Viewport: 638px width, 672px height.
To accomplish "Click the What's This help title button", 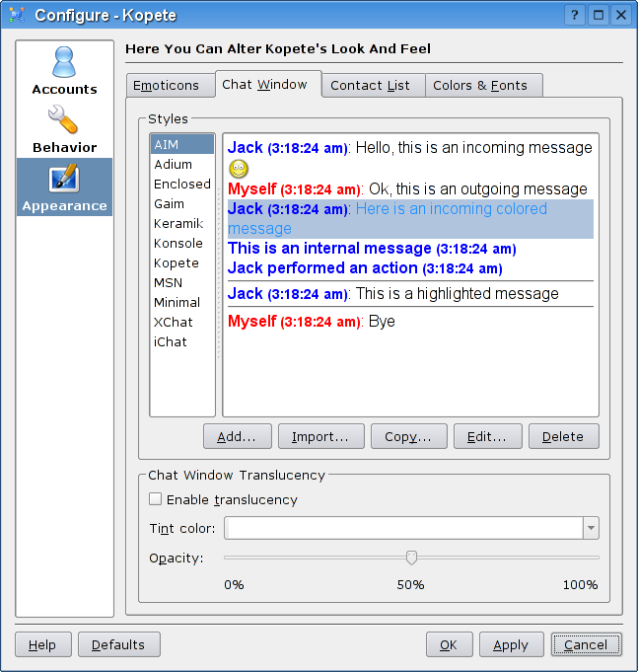I will pyautogui.click(x=575, y=15).
